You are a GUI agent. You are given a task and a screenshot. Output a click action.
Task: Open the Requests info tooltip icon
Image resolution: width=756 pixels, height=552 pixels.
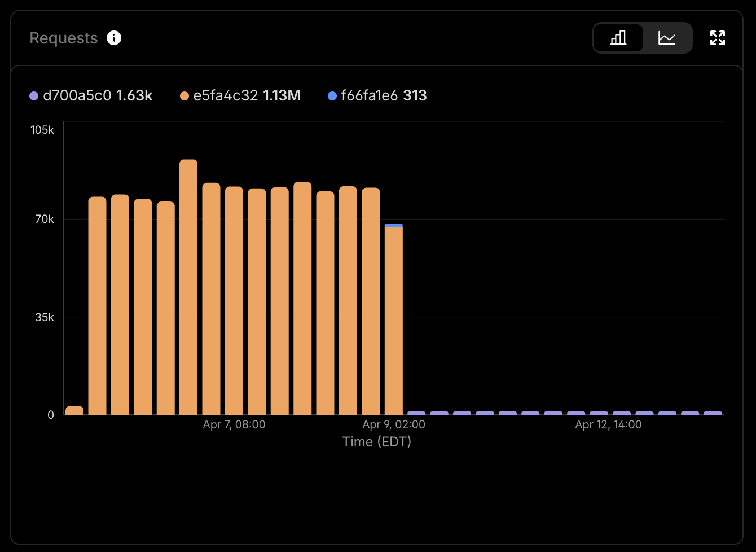coord(113,38)
